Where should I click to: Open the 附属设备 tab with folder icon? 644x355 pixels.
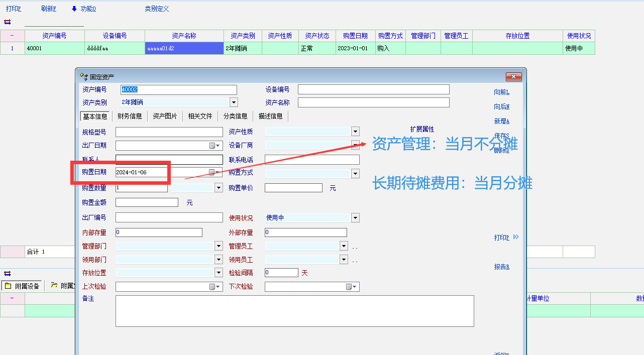23,286
